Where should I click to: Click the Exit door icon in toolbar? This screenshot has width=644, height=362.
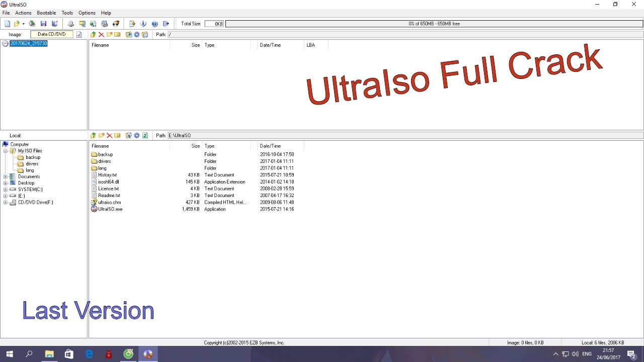[166, 24]
